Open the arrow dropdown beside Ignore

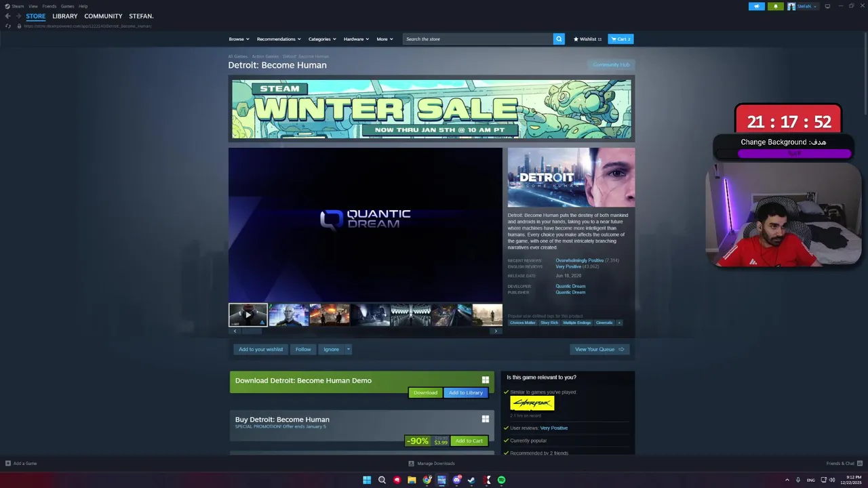tap(348, 349)
